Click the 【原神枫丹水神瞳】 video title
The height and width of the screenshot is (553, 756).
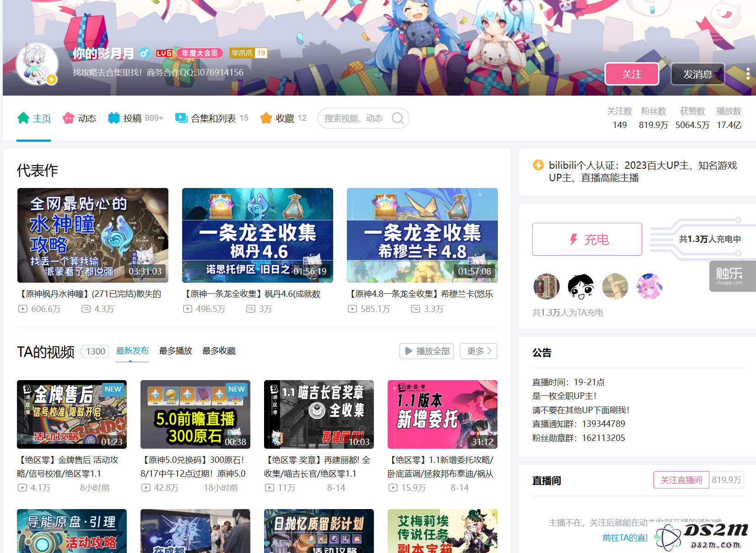coord(89,294)
